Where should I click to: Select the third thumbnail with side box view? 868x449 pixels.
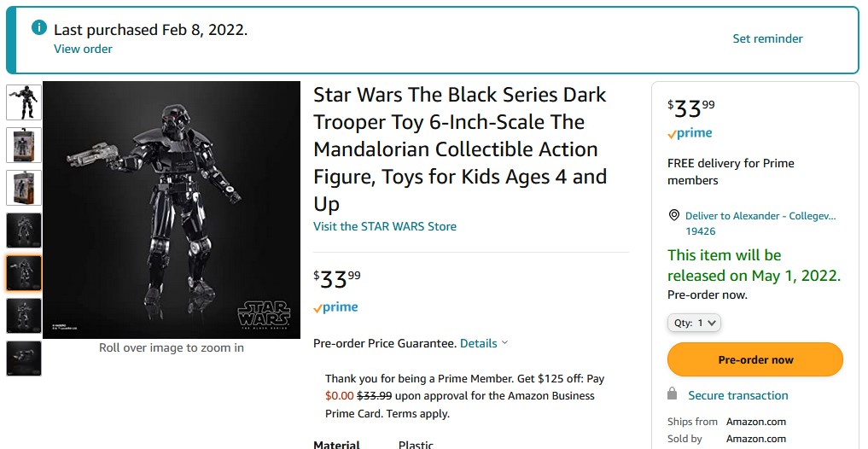tap(24, 187)
